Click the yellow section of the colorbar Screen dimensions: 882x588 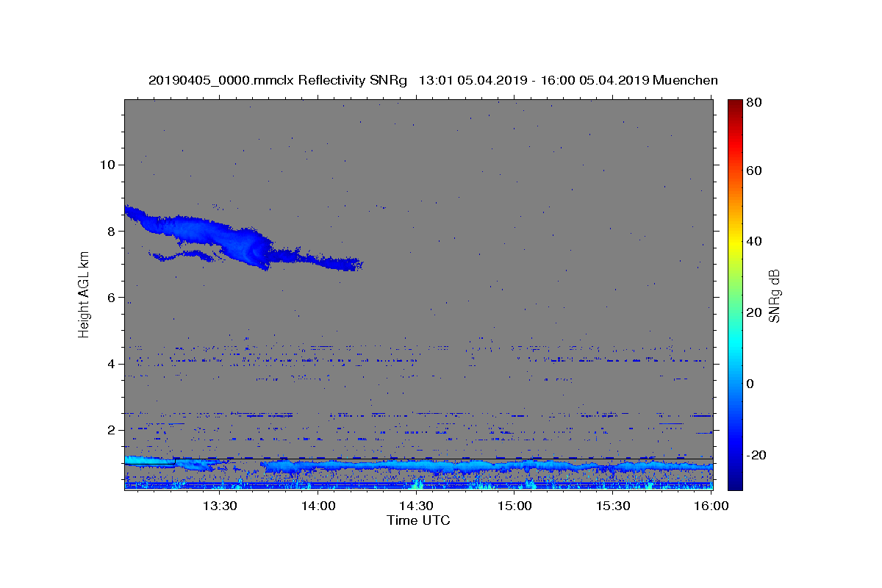pos(735,243)
